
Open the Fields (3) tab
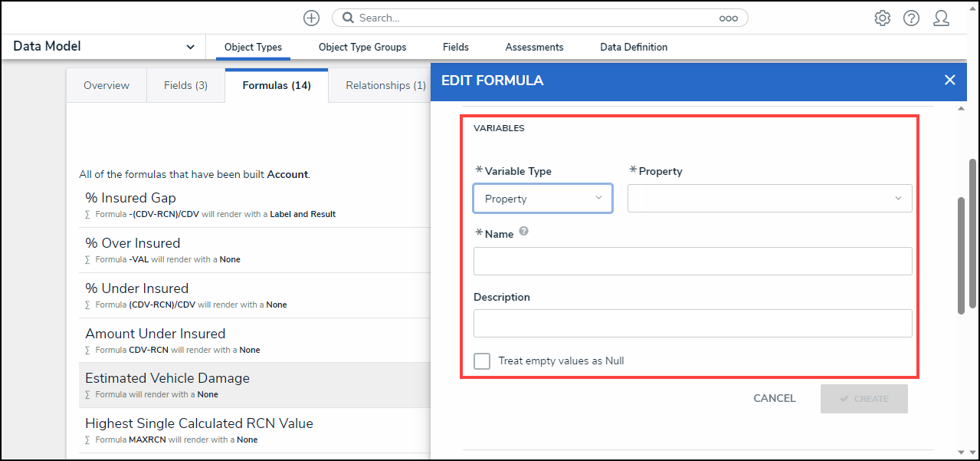click(185, 85)
